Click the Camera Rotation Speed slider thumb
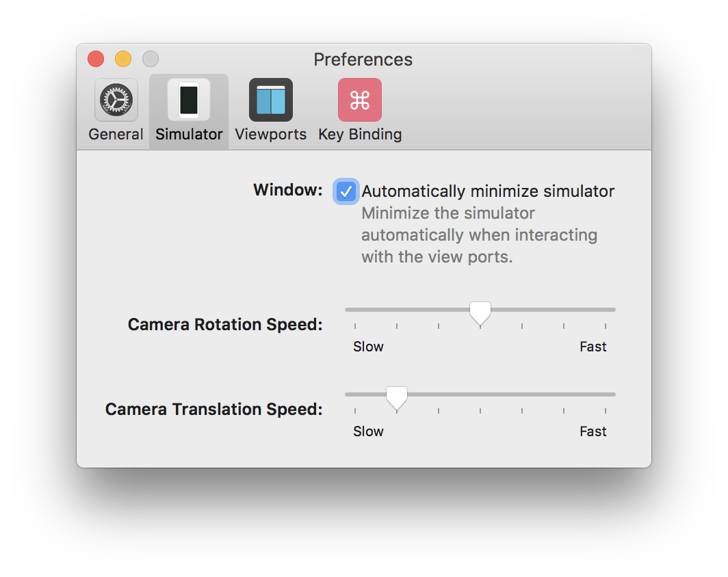The width and height of the screenshot is (728, 577). point(480,312)
